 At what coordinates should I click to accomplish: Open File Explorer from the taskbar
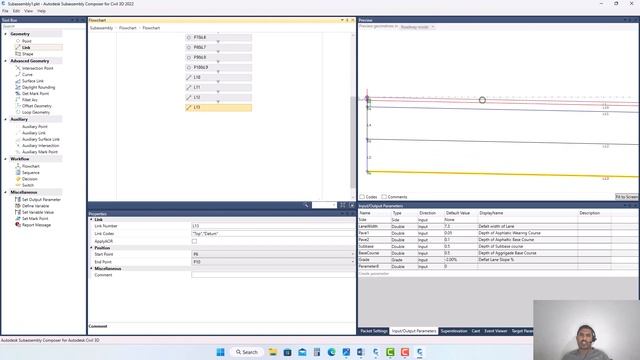[x=273, y=352]
